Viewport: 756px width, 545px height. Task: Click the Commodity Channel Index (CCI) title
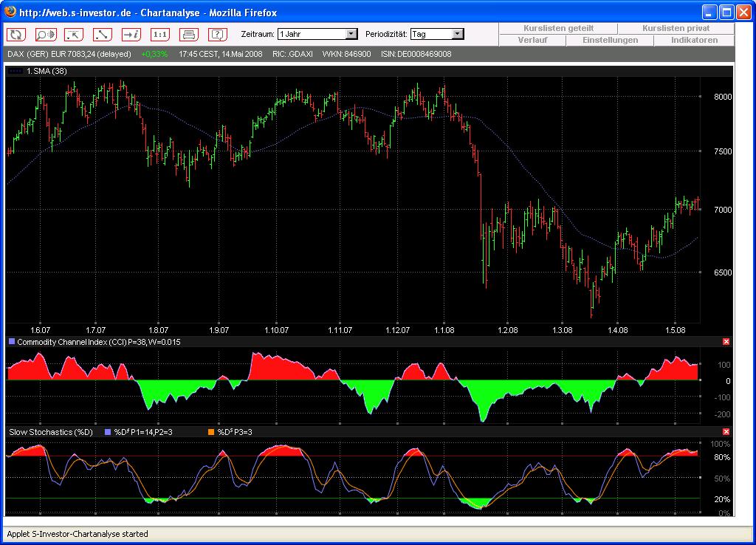tap(99, 342)
